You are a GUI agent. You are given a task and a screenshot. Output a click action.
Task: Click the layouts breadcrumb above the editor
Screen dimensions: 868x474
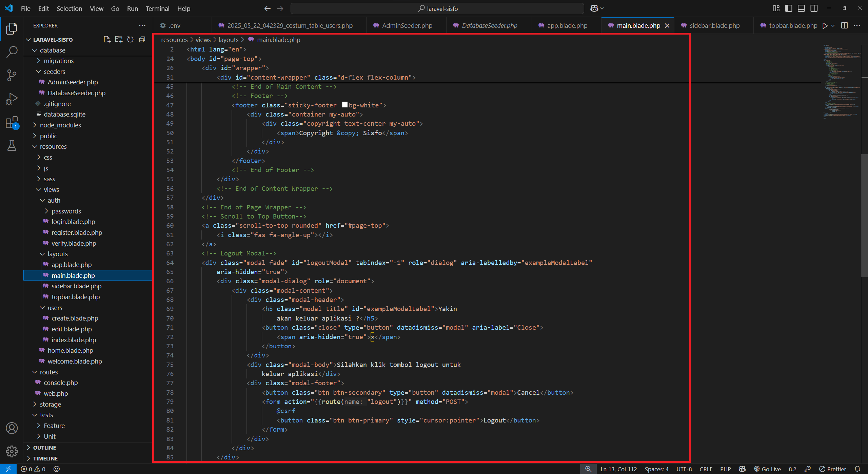(x=228, y=40)
